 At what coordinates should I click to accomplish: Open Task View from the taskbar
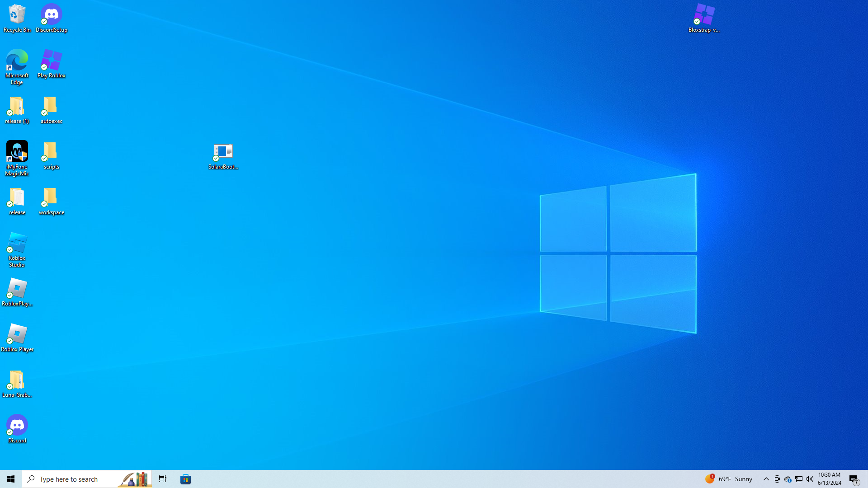(162, 479)
